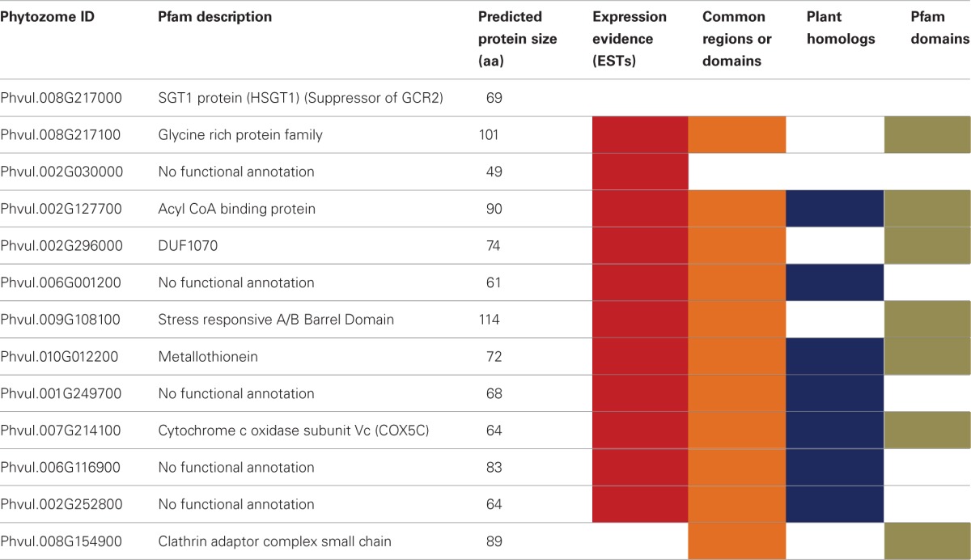This screenshot has height=560, width=971.
Task: Select olive Pfam domains cell for Phvul.008G217100
Action: (x=927, y=135)
